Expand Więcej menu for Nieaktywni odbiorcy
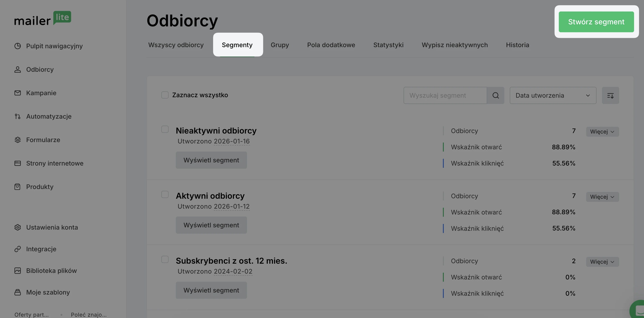Viewport: 644px width, 318px height. click(602, 131)
